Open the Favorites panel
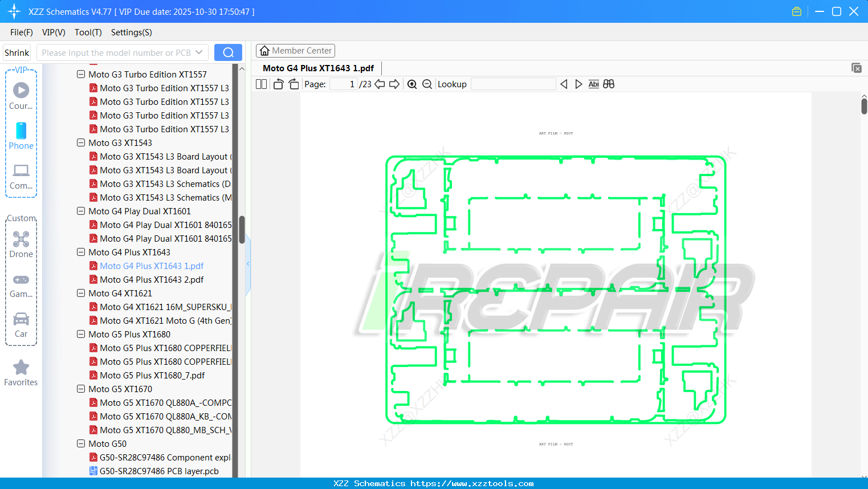This screenshot has height=489, width=868. click(x=21, y=372)
